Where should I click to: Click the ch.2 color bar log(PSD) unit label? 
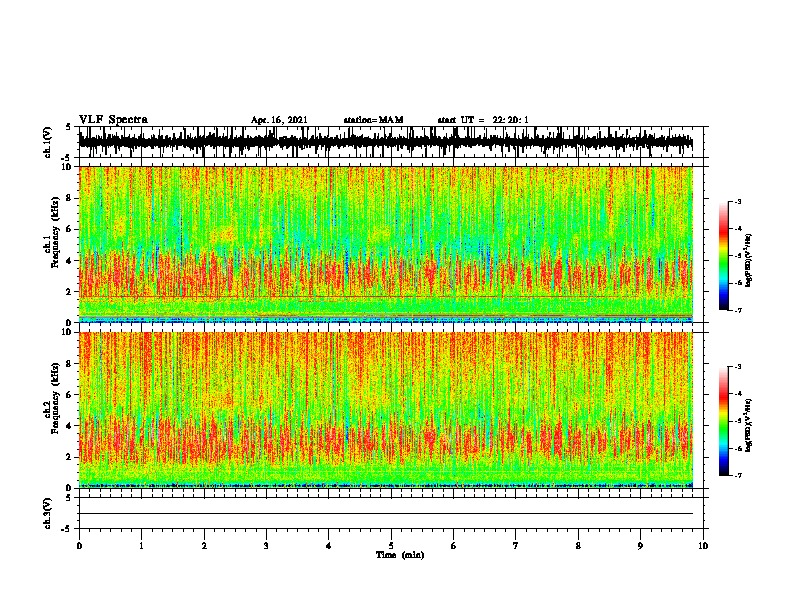pyautogui.click(x=748, y=425)
